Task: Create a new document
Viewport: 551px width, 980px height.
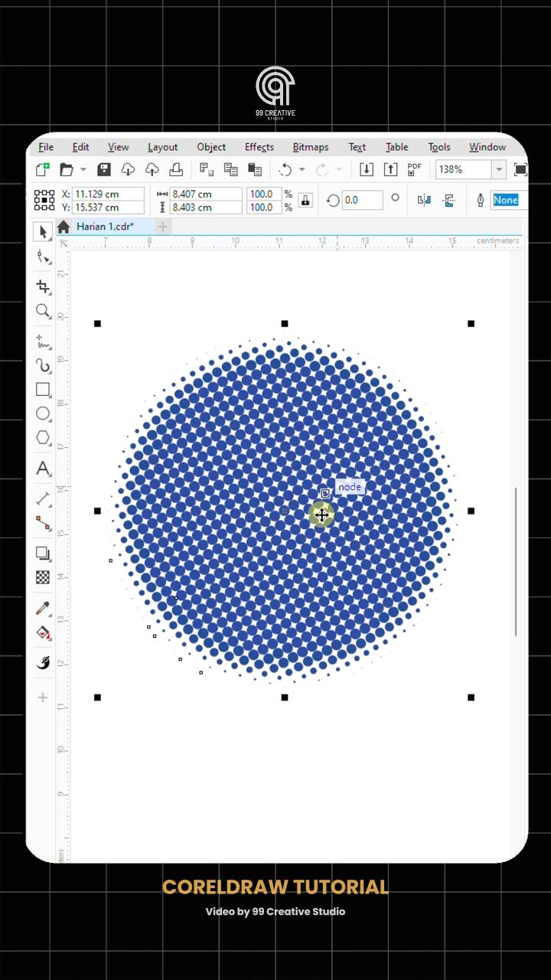Action: click(x=43, y=169)
